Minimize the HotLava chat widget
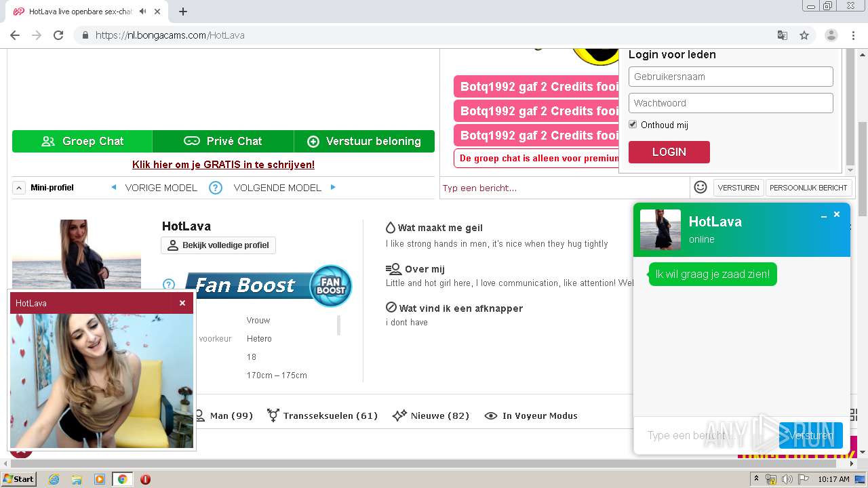Screen dimensions: 868x488 pyautogui.click(x=824, y=215)
